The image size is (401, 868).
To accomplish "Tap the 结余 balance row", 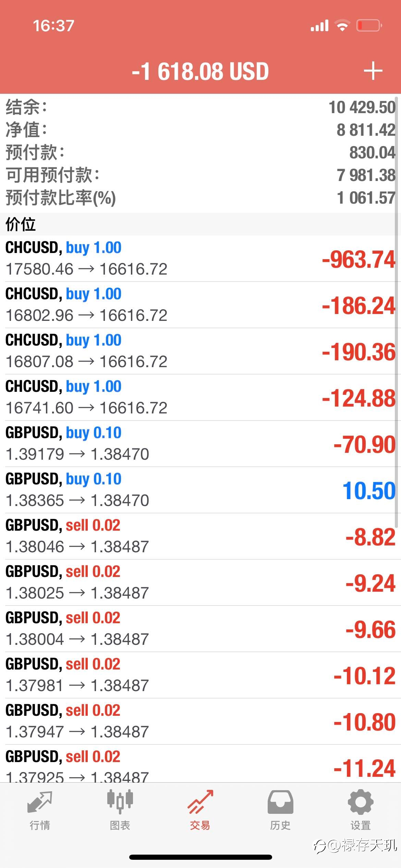I will [x=200, y=107].
